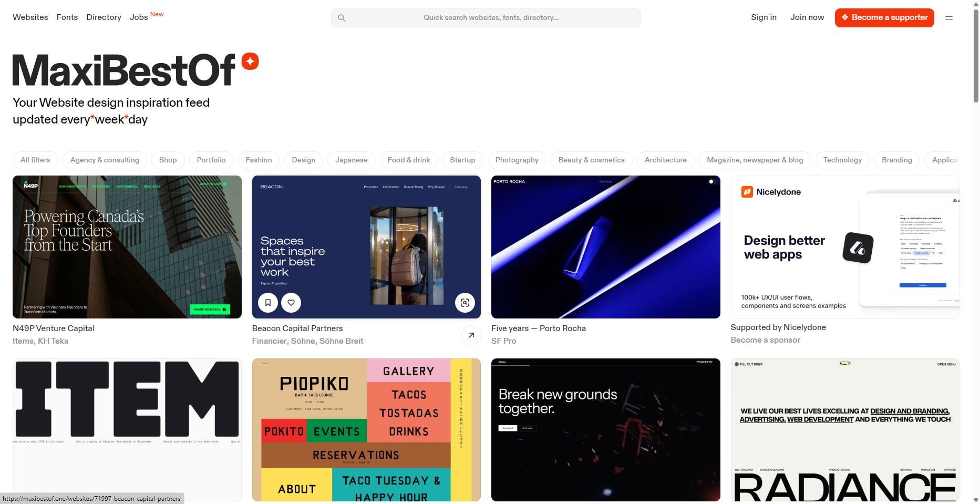Screen dimensions: 980x504
Task: Open Beacon Capital Partners external arrow link
Action: point(471,335)
